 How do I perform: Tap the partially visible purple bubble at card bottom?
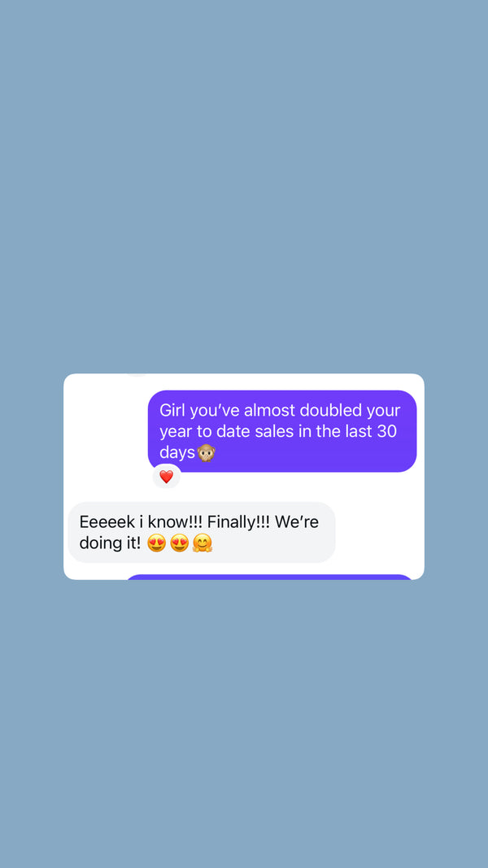(x=269, y=578)
